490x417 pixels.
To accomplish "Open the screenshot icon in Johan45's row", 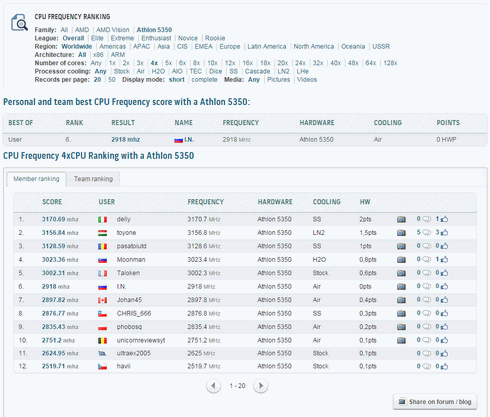I will 401,300.
